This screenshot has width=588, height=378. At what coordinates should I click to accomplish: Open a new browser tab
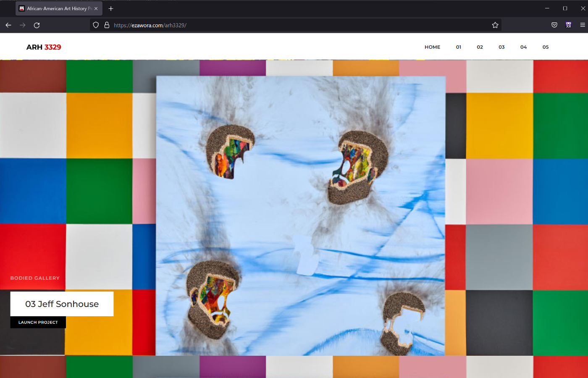coord(111,8)
